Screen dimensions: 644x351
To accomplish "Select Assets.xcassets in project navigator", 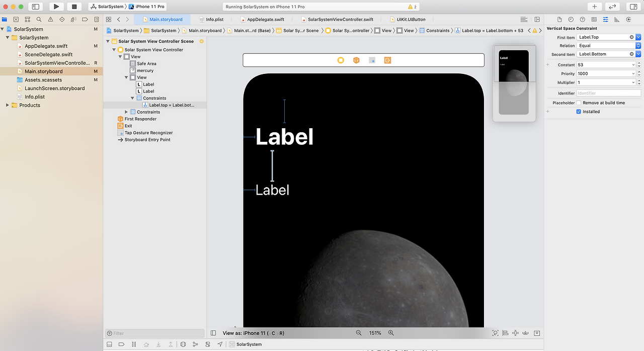I will click(x=43, y=80).
